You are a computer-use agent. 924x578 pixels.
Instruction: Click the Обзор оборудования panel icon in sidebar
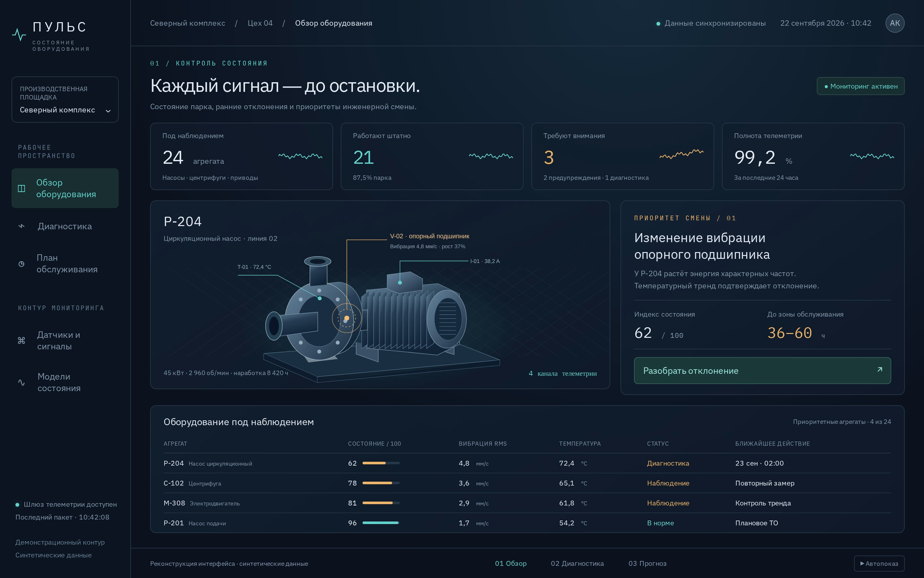[x=21, y=188]
